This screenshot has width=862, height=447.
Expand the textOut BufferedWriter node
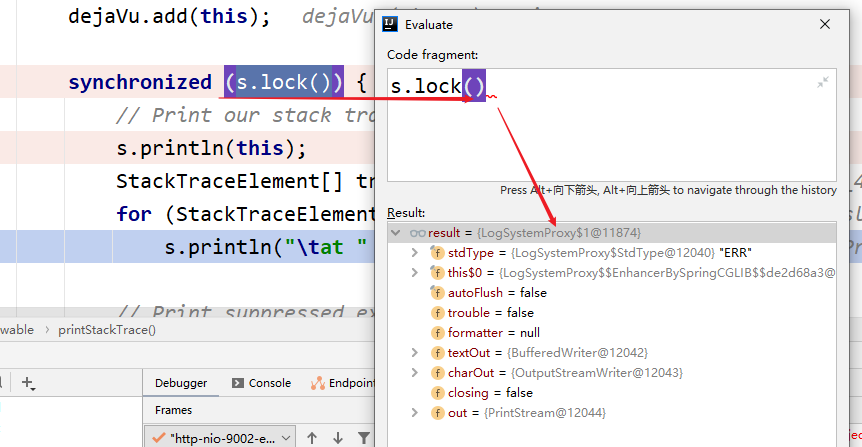coord(415,352)
